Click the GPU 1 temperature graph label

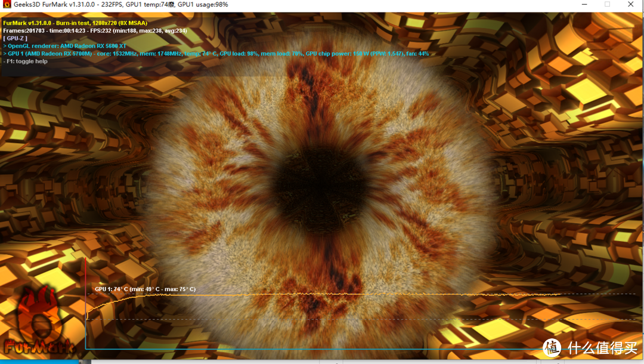click(x=145, y=289)
